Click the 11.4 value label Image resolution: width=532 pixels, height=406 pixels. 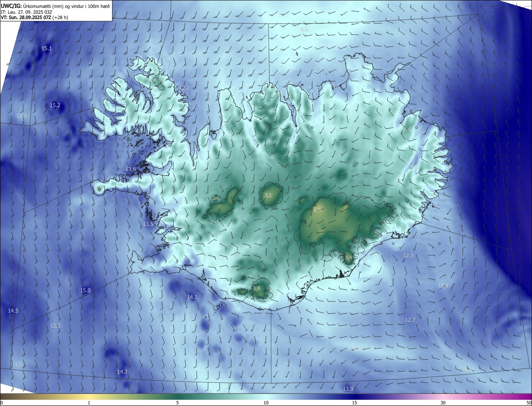pos(443,286)
